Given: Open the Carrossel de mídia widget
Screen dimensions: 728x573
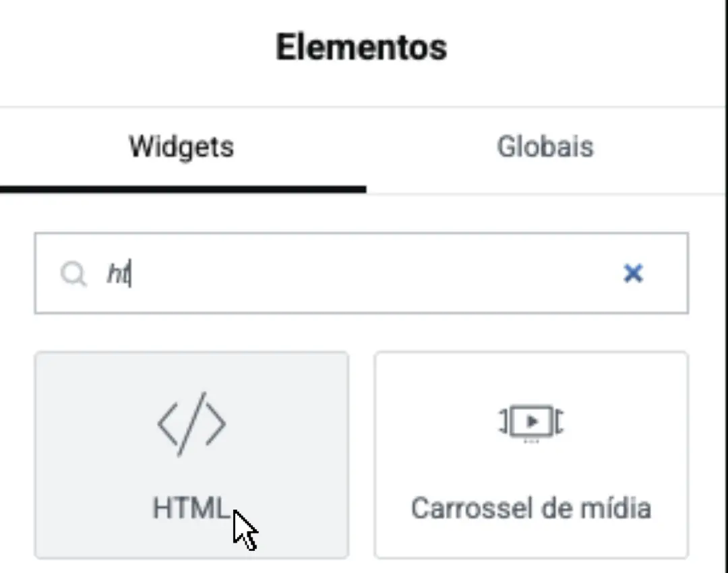Looking at the screenshot, I should [531, 456].
